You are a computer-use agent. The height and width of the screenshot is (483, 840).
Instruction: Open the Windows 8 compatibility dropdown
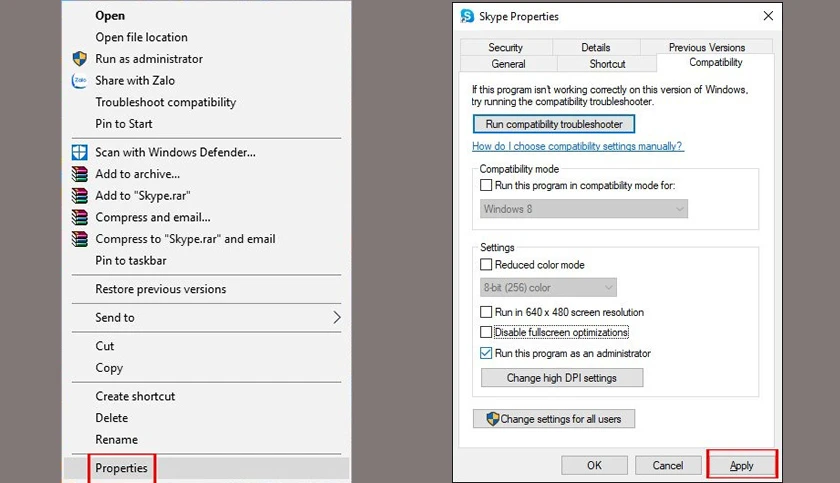pyautogui.click(x=583, y=209)
